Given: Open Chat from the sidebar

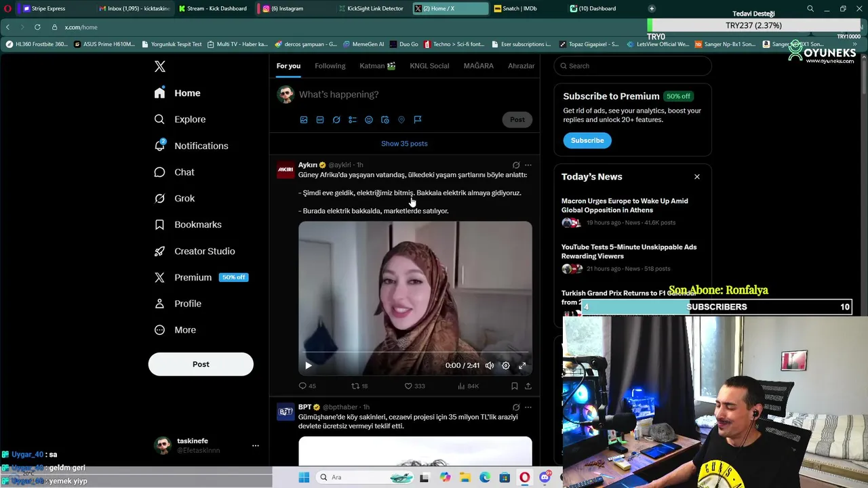Looking at the screenshot, I should point(174,172).
